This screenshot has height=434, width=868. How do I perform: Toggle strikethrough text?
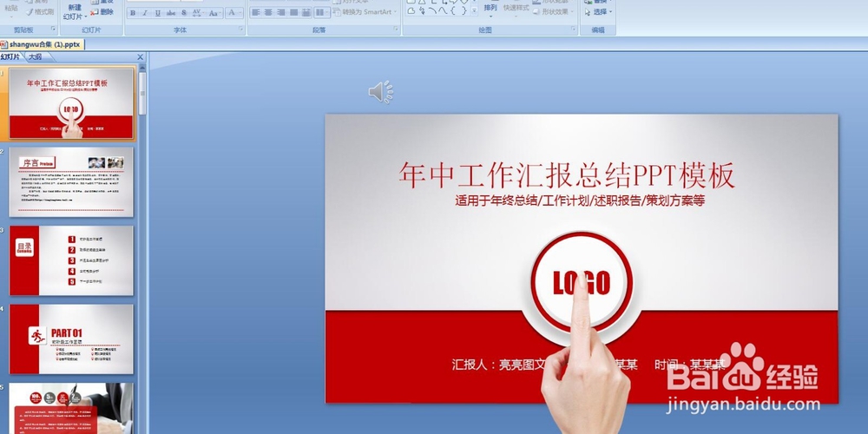pyautogui.click(x=171, y=13)
